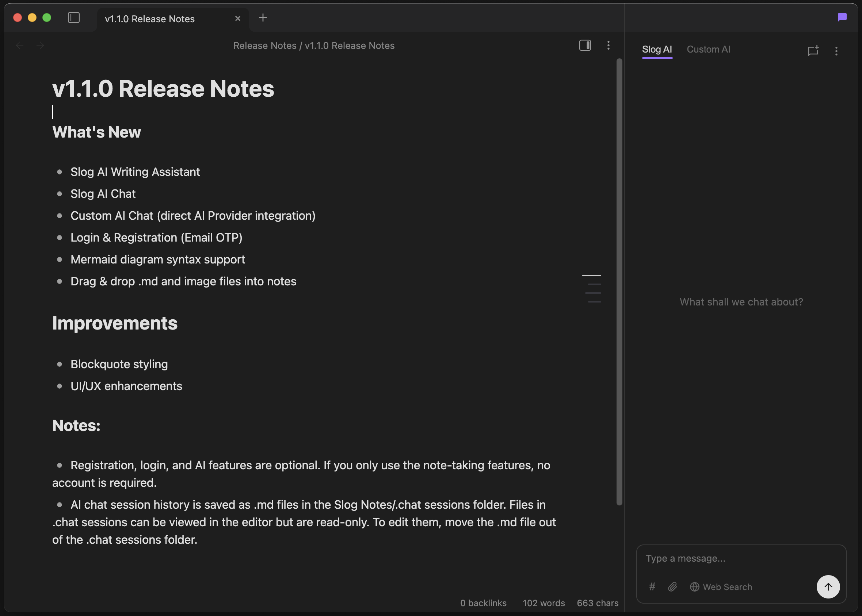Open the editor three-dot options menu
Viewport: 862px width, 616px height.
click(x=608, y=45)
